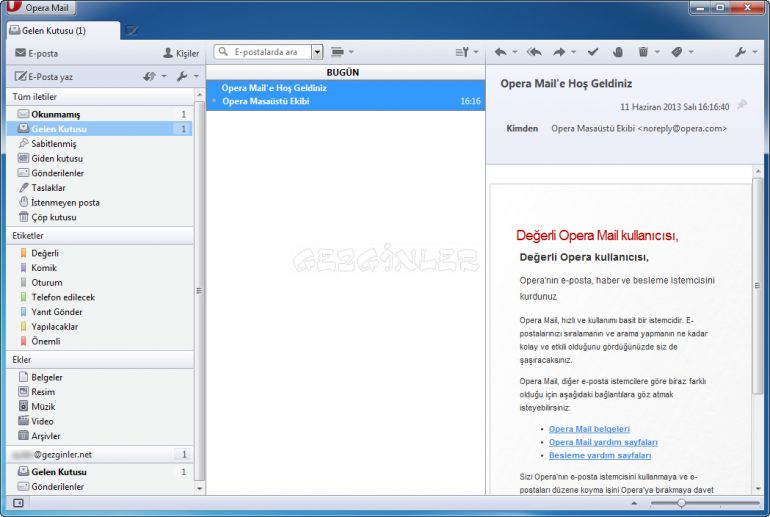Click the E-Posta yaz compose button
The height and width of the screenshot is (517, 770).
pyautogui.click(x=44, y=76)
